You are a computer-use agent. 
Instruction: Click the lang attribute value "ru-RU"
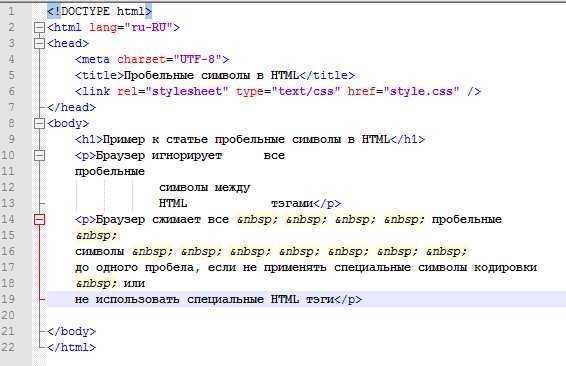point(148,27)
